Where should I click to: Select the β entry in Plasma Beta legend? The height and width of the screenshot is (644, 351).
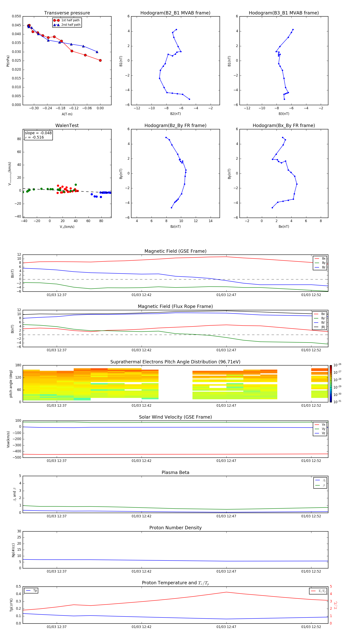[320, 486]
